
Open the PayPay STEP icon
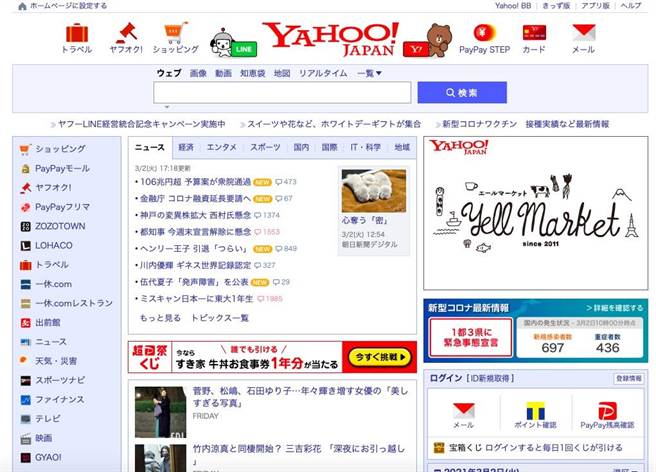pos(484,34)
